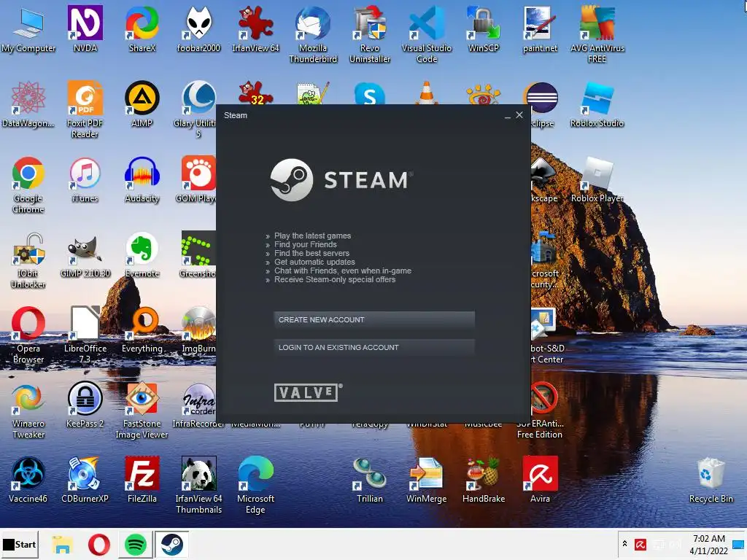This screenshot has width=747, height=560.
Task: Select the HandBrake icon
Action: click(x=484, y=481)
